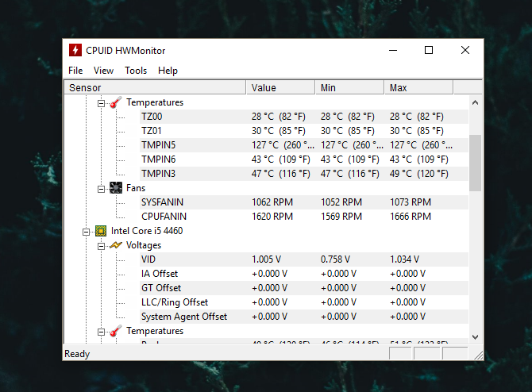Click the fan icon next to Fans
This screenshot has height=392, width=532.
tap(116, 188)
